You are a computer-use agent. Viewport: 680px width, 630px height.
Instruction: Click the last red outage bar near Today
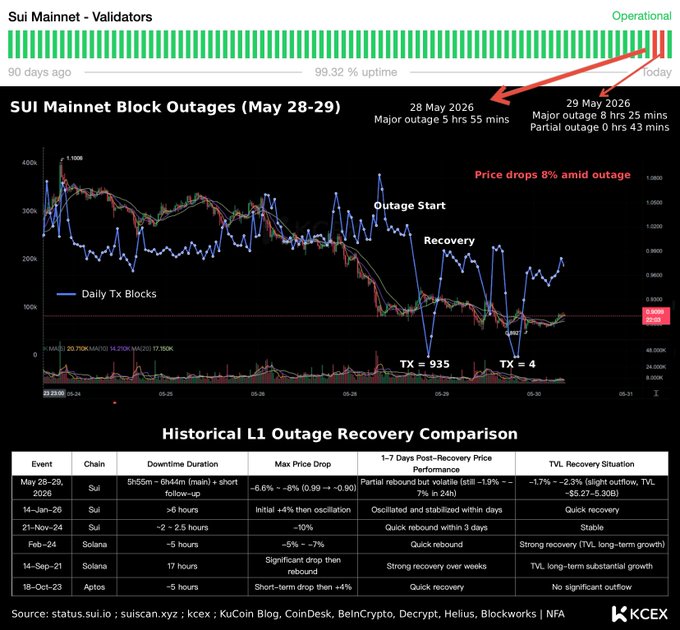click(662, 44)
